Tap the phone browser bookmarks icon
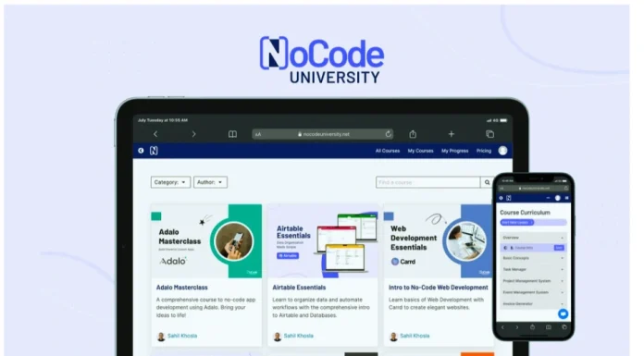The width and height of the screenshot is (644, 356). click(549, 327)
